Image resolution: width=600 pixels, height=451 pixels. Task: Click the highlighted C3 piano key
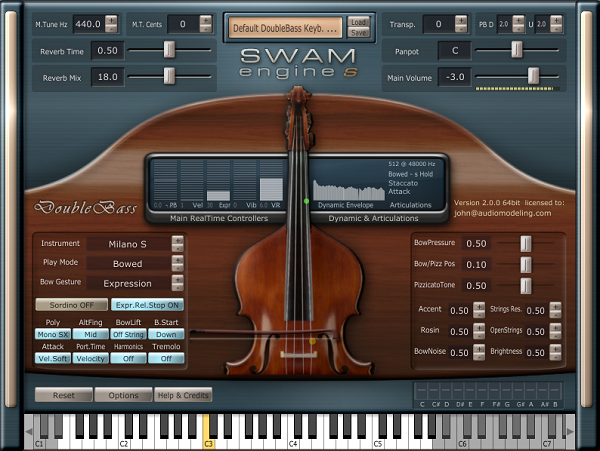click(x=207, y=443)
